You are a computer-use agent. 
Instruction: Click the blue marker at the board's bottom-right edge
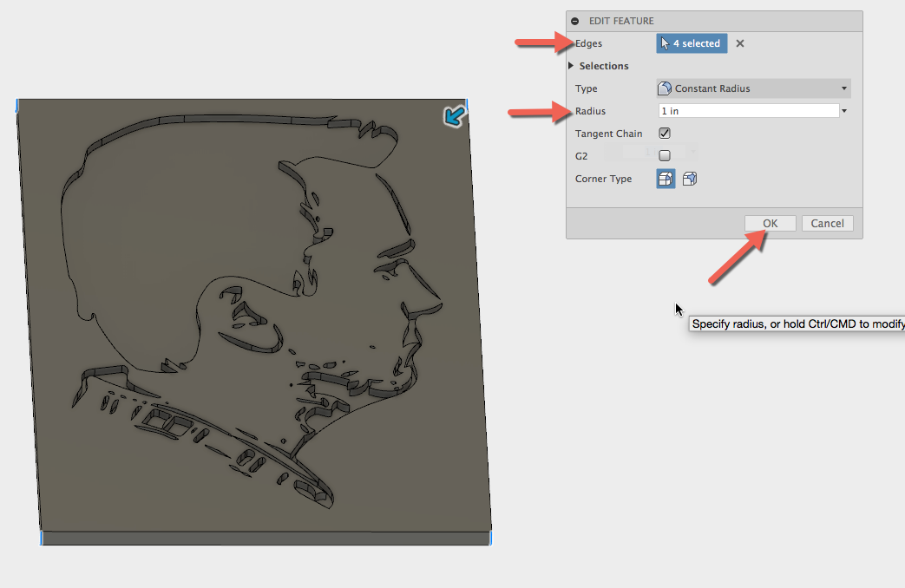(491, 538)
